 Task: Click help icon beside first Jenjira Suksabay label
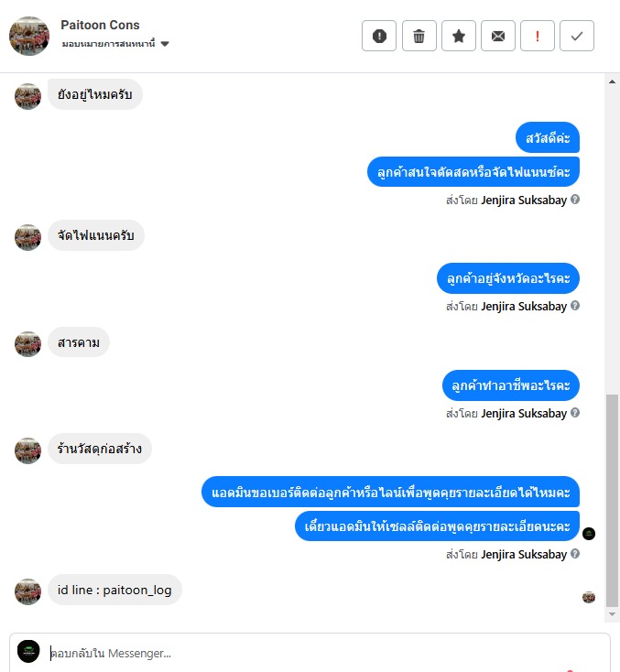pyautogui.click(x=575, y=200)
